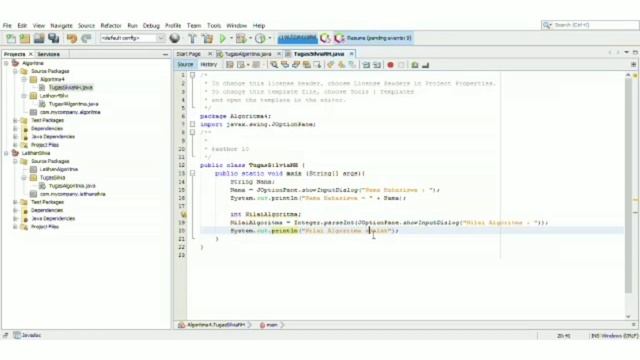Switch to the Start Page tab
640x360 pixels.
tap(189, 54)
